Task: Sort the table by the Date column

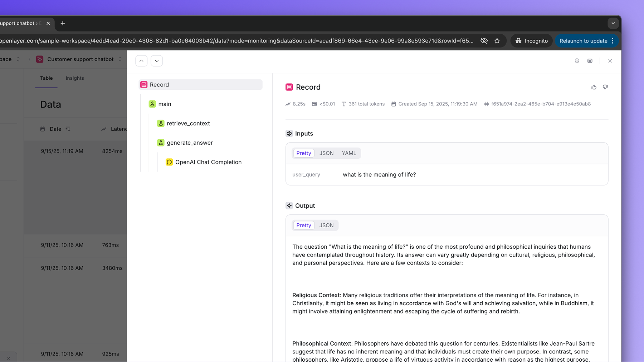Action: [55, 129]
